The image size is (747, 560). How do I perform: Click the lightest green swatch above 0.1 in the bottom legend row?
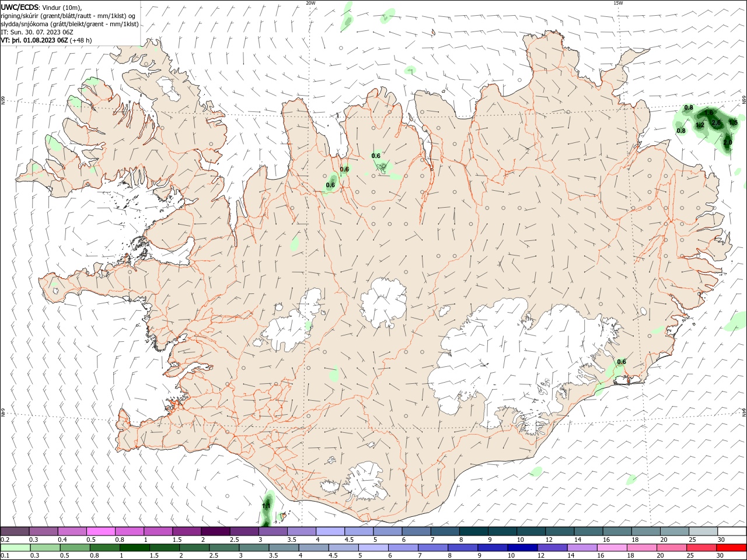16,548
